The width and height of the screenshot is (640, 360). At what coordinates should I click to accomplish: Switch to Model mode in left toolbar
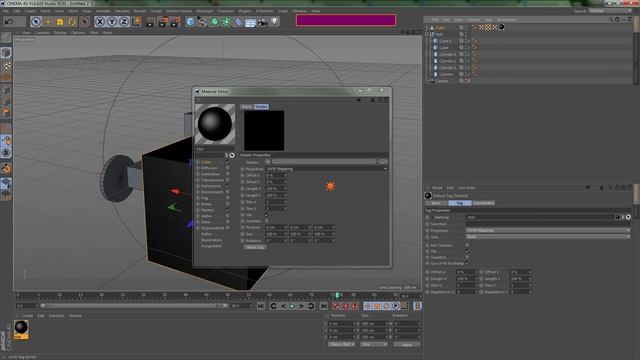pyautogui.click(x=6, y=52)
